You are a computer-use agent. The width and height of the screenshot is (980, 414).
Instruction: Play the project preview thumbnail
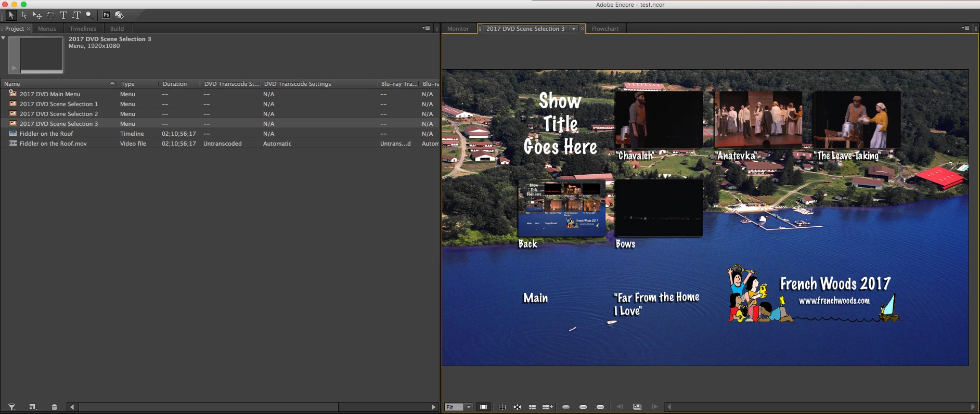(x=14, y=68)
